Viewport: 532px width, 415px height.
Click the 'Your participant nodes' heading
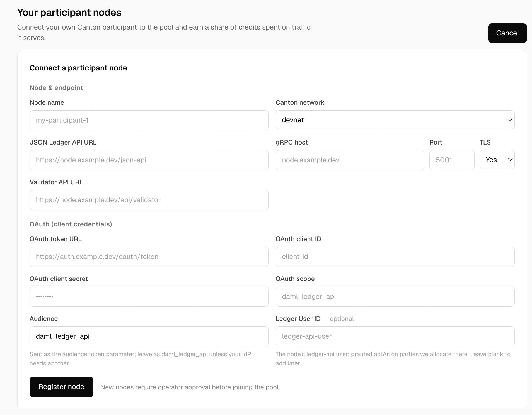coord(69,13)
